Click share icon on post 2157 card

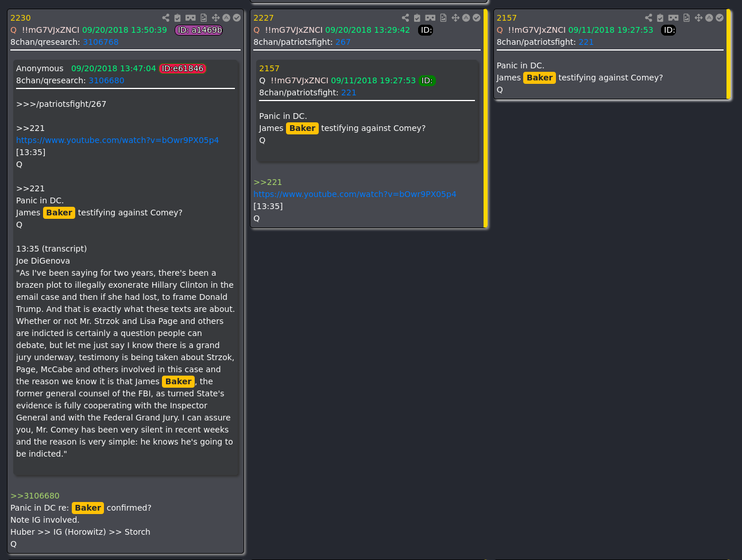tap(648, 18)
